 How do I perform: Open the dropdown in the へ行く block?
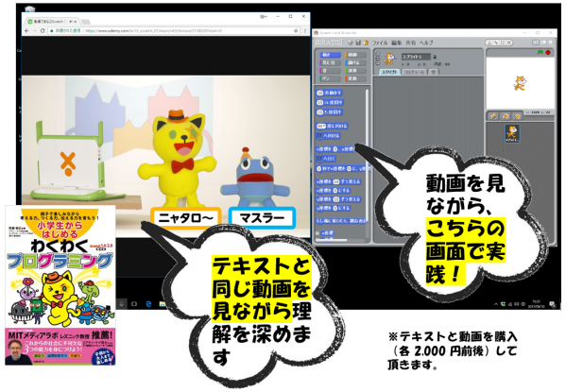pyautogui.click(x=319, y=158)
